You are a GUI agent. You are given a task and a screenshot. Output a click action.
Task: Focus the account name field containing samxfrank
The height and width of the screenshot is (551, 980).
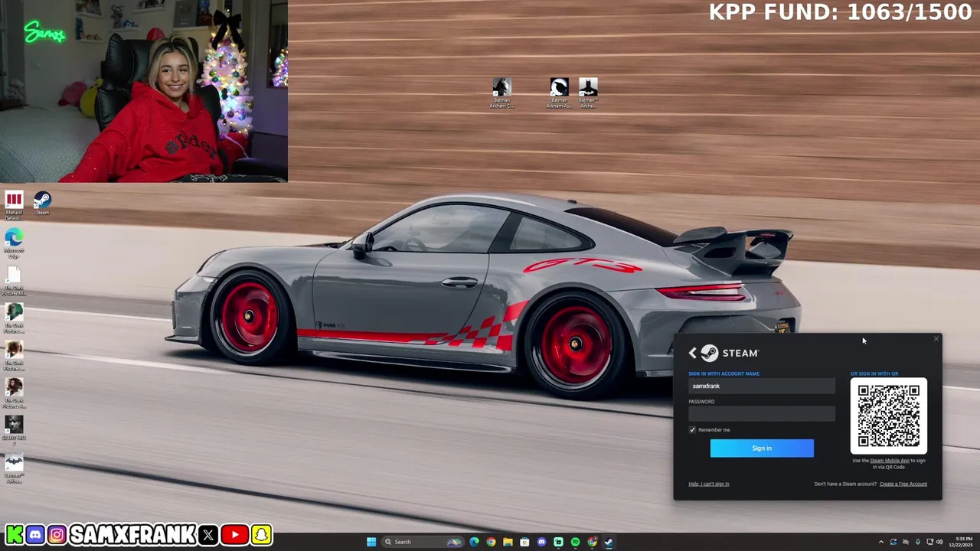762,386
